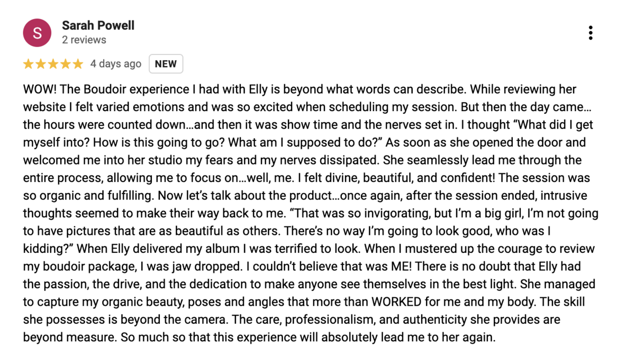The height and width of the screenshot is (364, 635).
Task: Open the Sarah Powell reviewer name
Action: (x=98, y=25)
